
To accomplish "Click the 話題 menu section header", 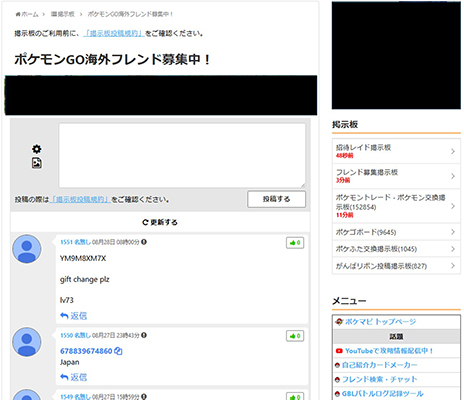I will (396, 336).
